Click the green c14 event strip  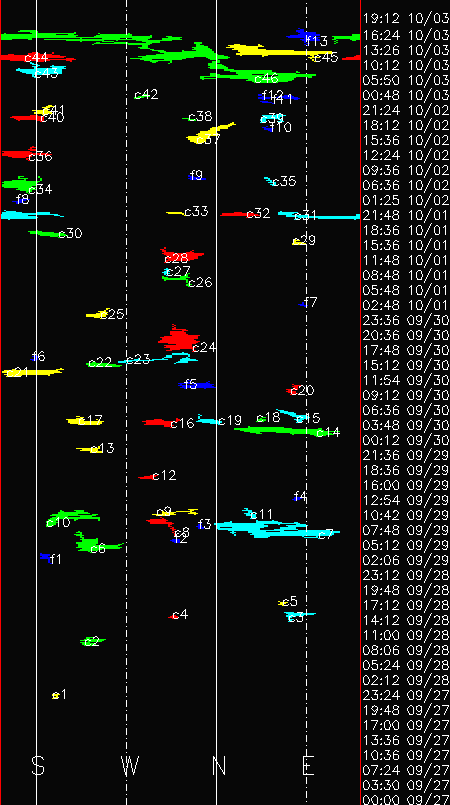(x=281, y=430)
